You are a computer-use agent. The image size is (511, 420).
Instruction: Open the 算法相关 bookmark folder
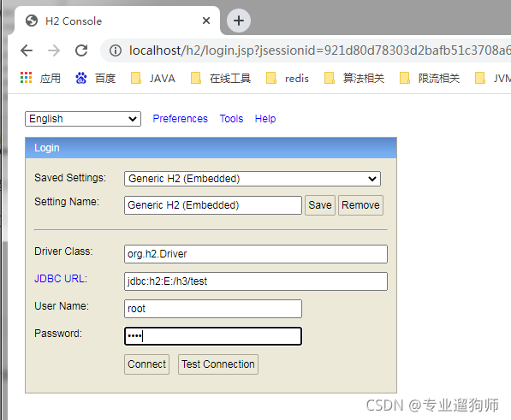tap(354, 78)
